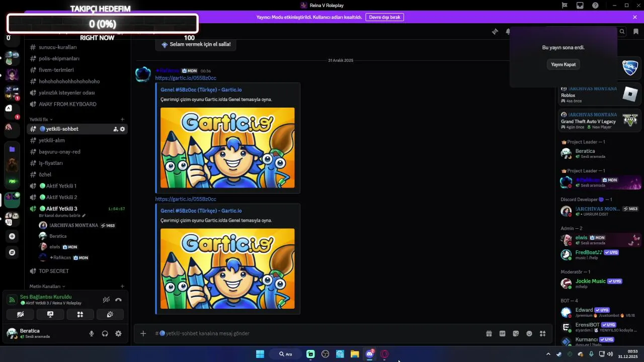Viewport: 644px width, 362px height.
Task: Create a channel in Metin Kanalları category
Action: point(122,286)
